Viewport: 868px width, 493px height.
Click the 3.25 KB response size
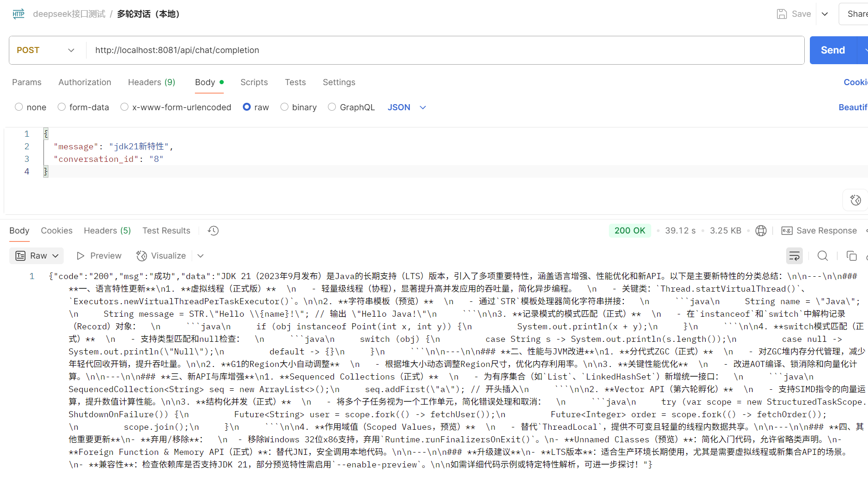726,231
